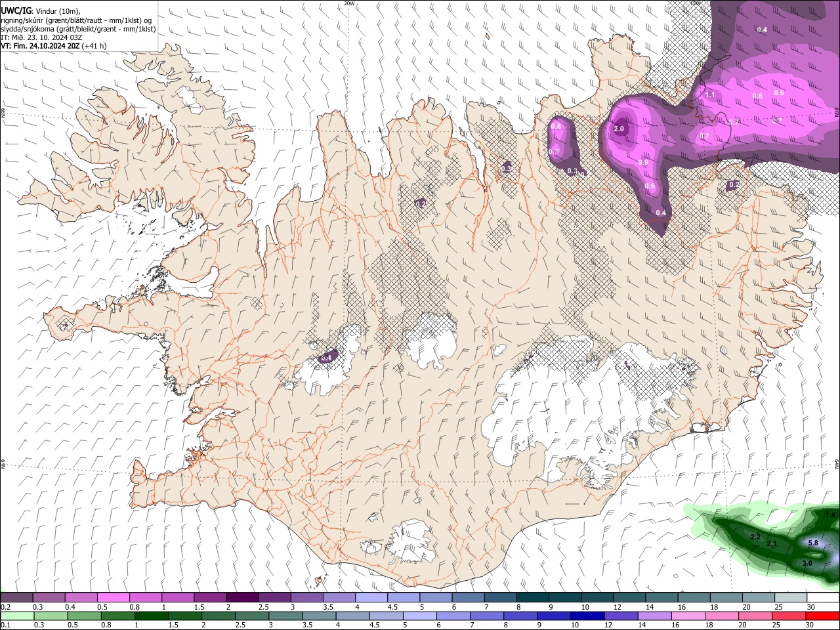
Task: Click the '3.0' rainfall value in the southeast
Action: pos(807,563)
